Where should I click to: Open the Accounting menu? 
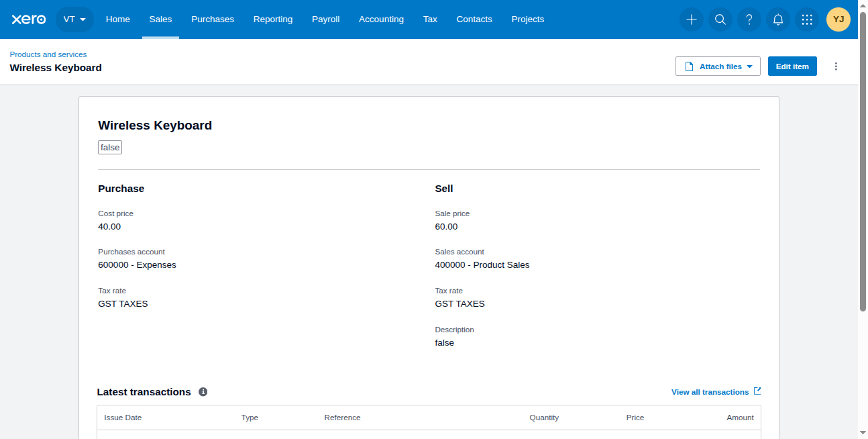pos(381,19)
